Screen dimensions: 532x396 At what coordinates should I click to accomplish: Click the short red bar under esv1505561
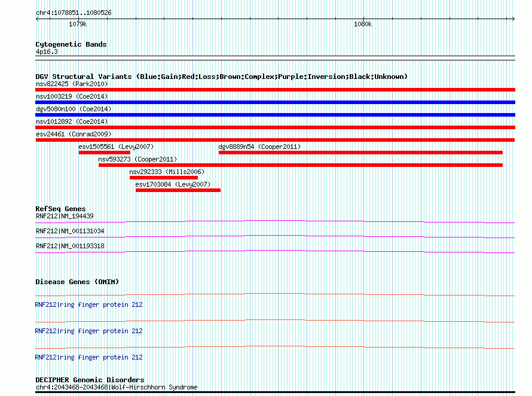(105, 153)
